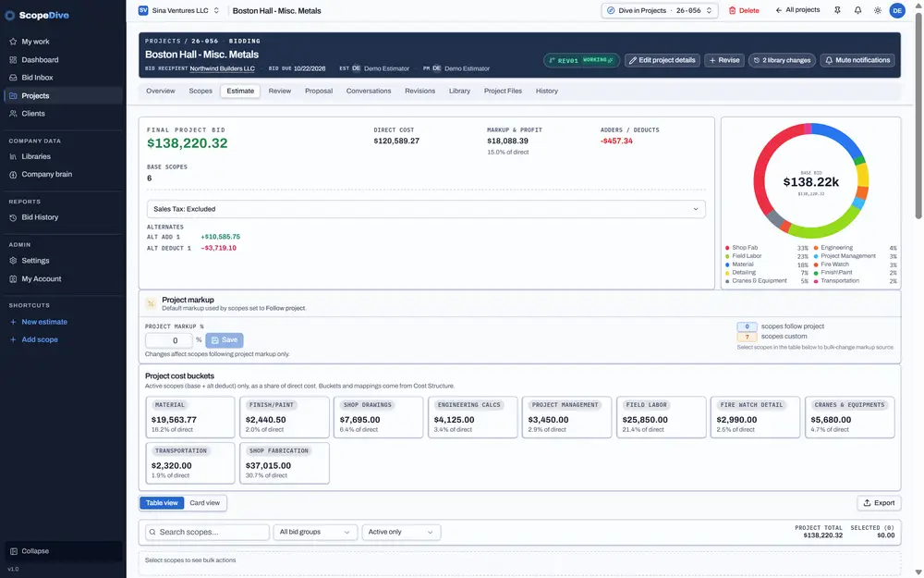
Task: Open the Review tab
Action: click(x=279, y=91)
